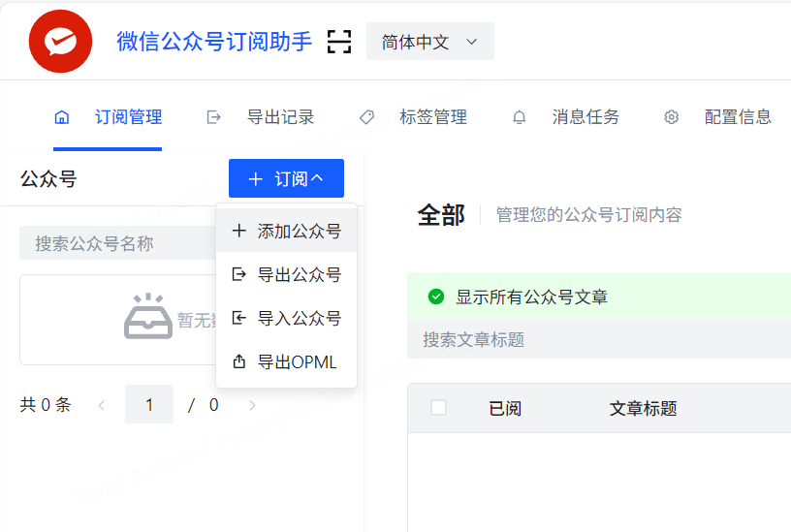Select 导入公众号 menu entry
This screenshot has width=791, height=532.
click(287, 318)
